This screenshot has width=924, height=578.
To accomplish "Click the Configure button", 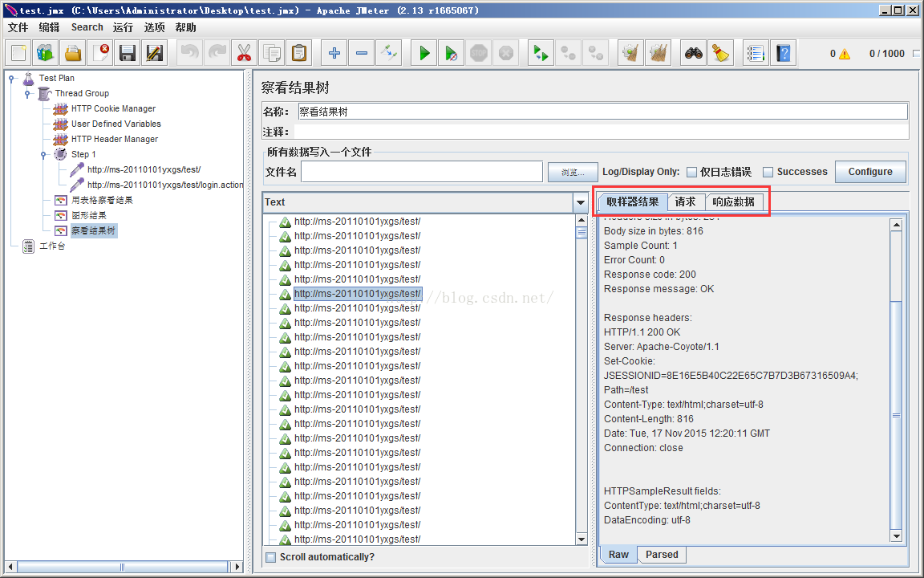I will pyautogui.click(x=870, y=172).
